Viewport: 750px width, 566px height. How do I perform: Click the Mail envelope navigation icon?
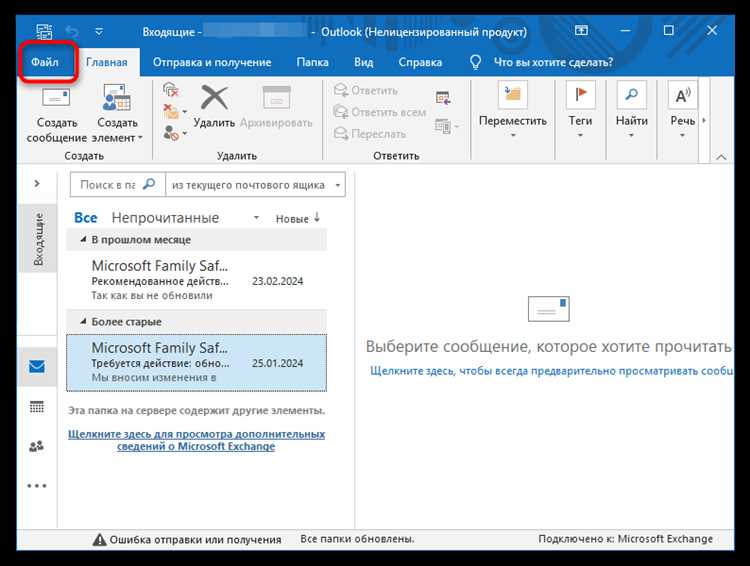tap(37, 366)
